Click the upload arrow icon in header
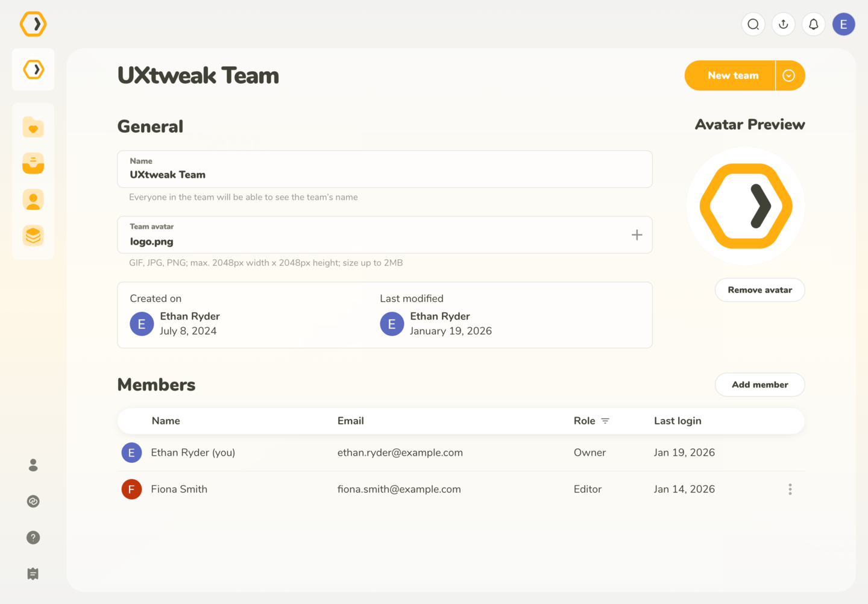Viewport: 868px width, 604px height. point(784,24)
